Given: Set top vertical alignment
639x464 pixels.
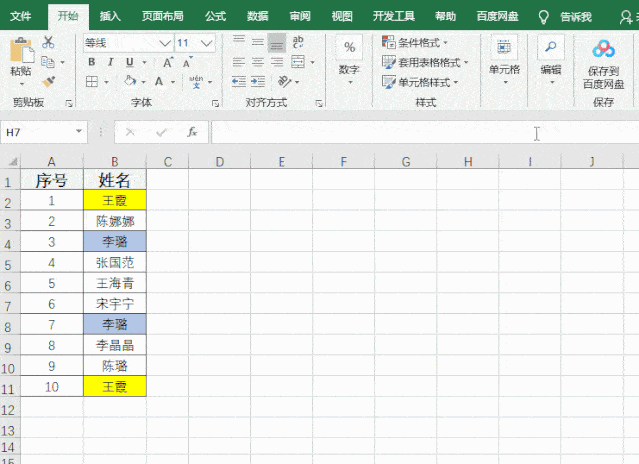Looking at the screenshot, I should coord(239,39).
